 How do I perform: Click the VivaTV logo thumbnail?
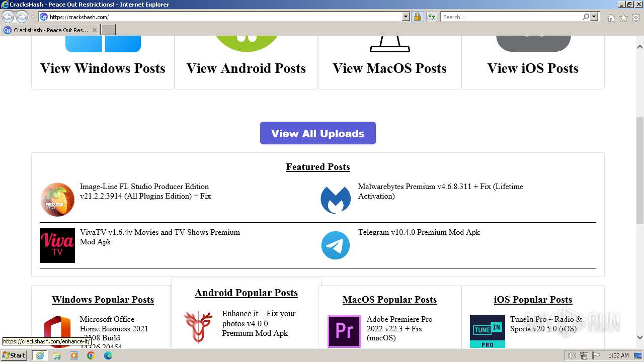57,245
